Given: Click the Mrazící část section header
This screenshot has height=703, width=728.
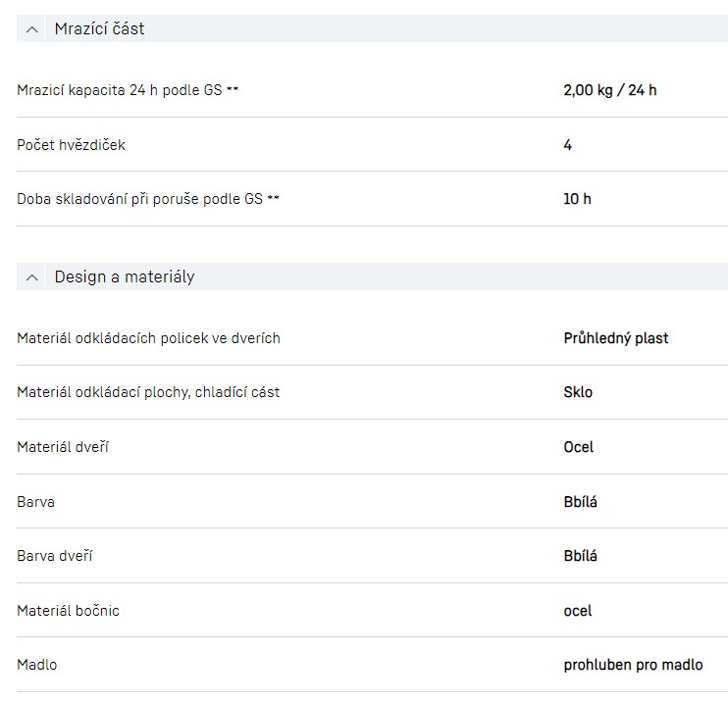Looking at the screenshot, I should coord(99,29).
